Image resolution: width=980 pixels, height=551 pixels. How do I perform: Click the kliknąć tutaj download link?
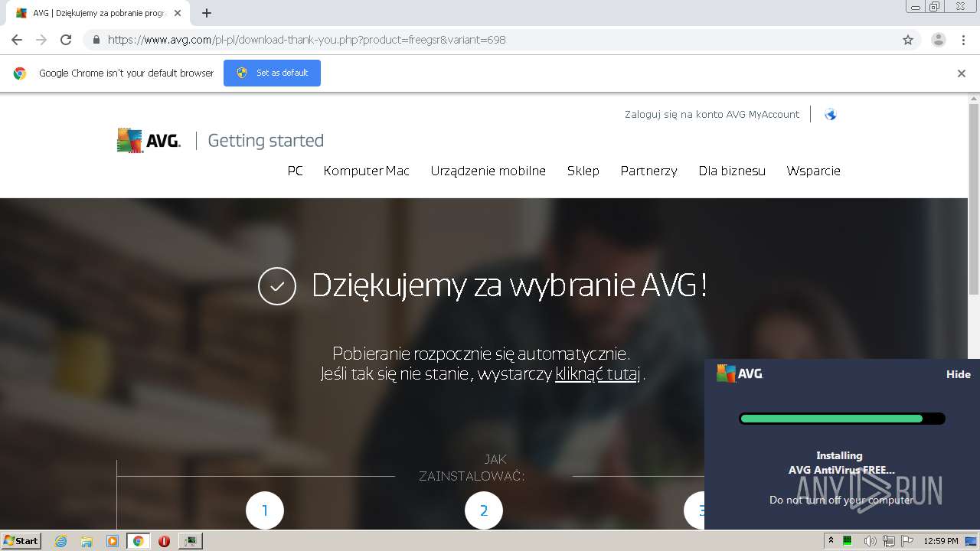tap(598, 374)
